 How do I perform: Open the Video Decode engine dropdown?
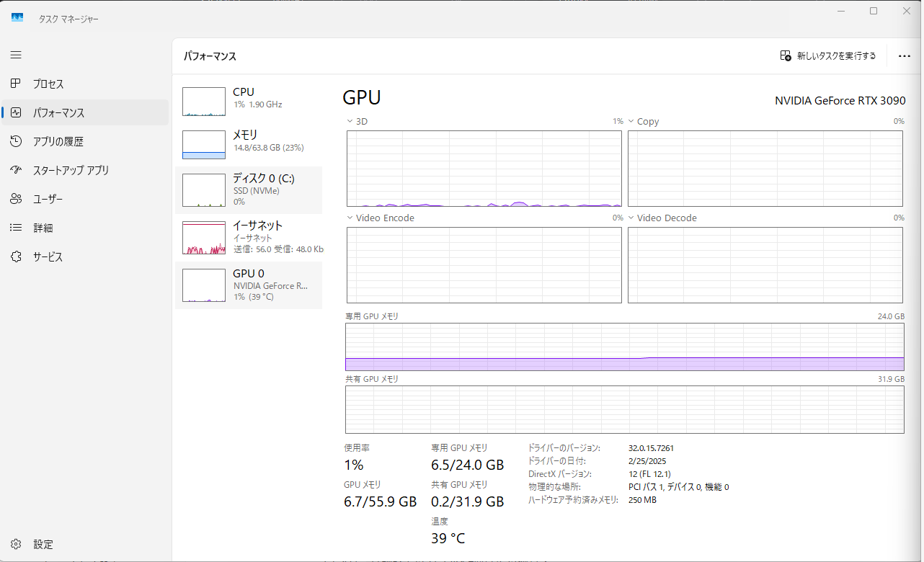point(631,218)
